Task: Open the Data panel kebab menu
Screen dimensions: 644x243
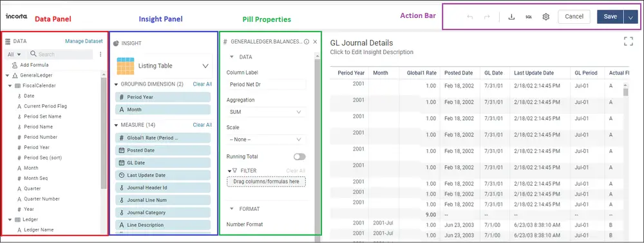Action: [100, 54]
